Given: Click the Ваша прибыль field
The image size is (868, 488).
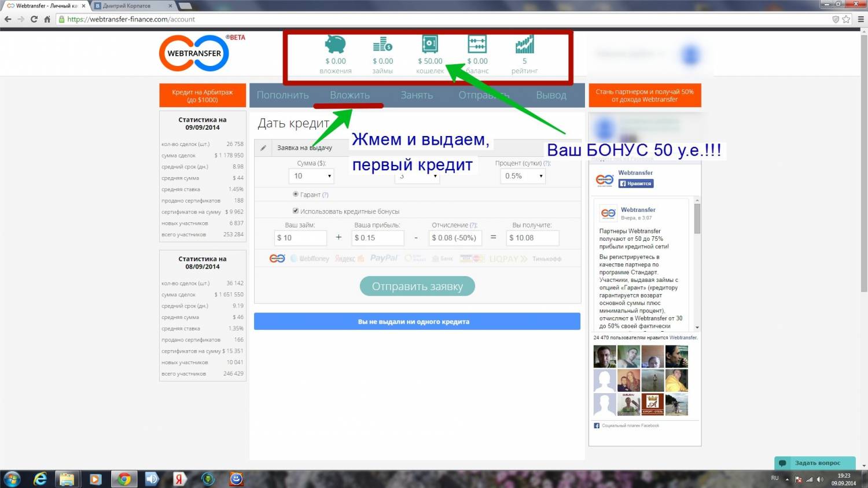Looking at the screenshot, I should [x=377, y=238].
